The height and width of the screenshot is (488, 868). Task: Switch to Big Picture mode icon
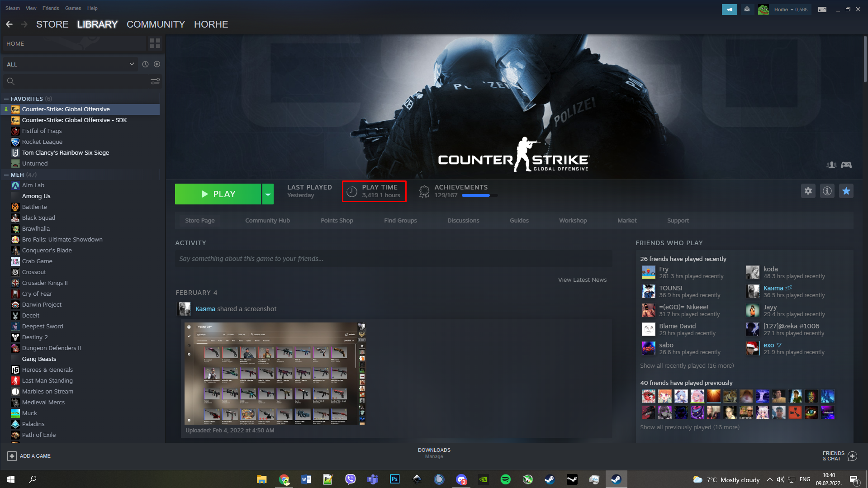click(x=822, y=9)
